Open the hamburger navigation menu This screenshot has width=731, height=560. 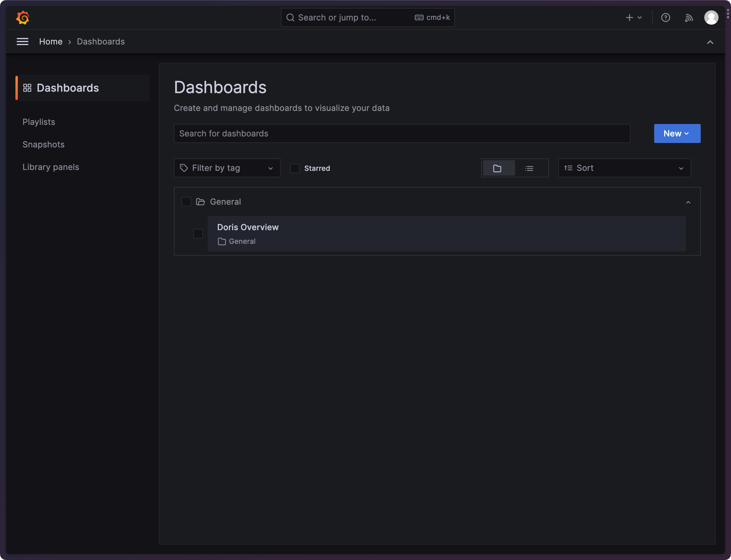click(22, 41)
